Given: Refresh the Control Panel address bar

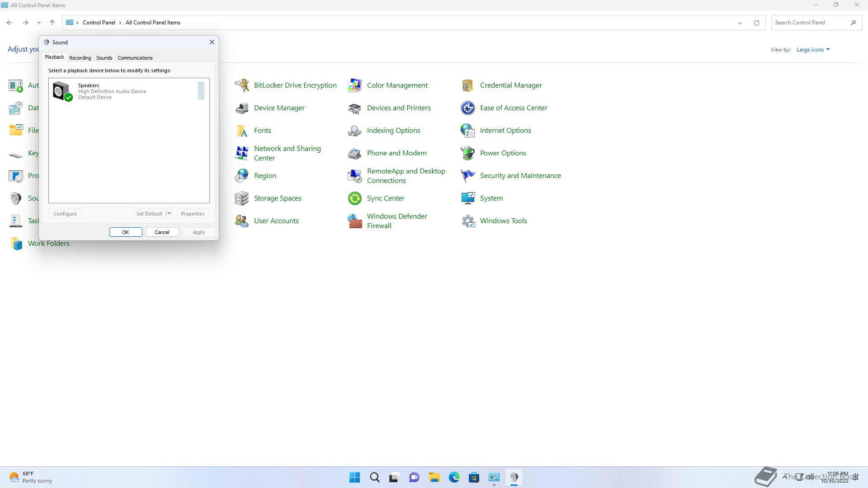Looking at the screenshot, I should click(756, 23).
